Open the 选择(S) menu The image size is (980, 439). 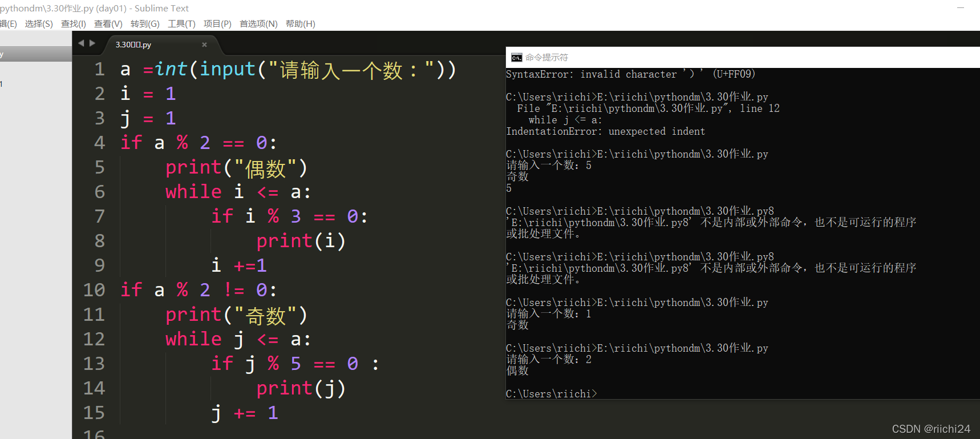(x=39, y=24)
